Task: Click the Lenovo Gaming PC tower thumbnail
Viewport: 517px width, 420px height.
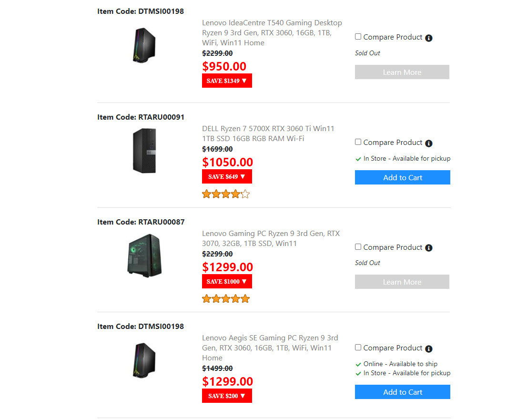Action: [144, 256]
